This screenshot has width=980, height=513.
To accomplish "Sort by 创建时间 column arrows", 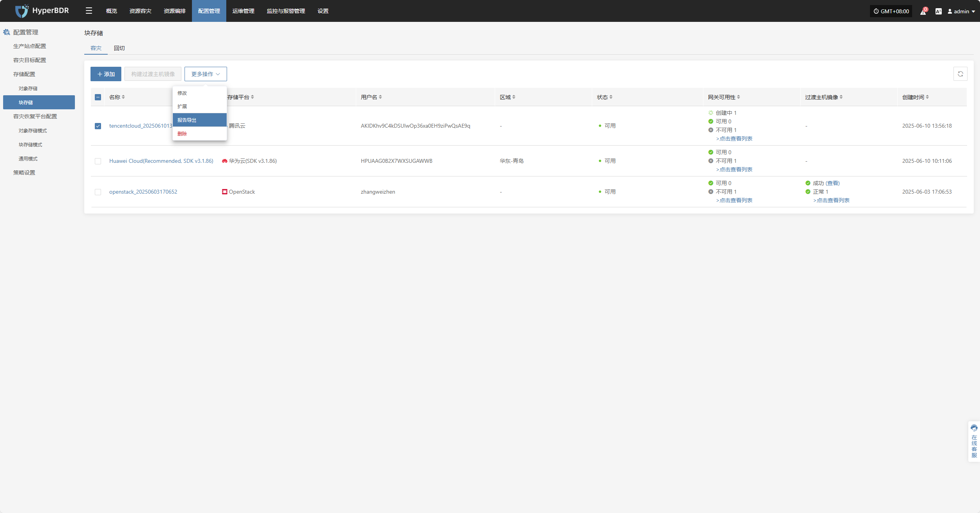I will [927, 97].
